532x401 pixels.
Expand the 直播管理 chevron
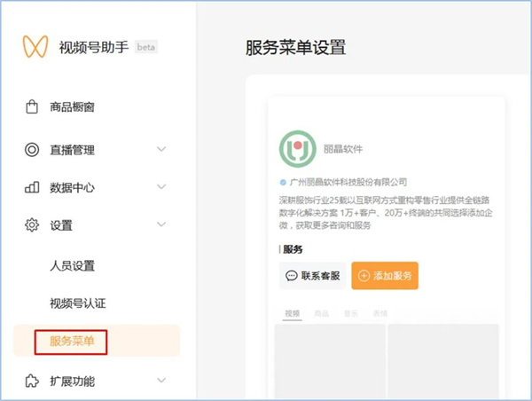coord(161,149)
